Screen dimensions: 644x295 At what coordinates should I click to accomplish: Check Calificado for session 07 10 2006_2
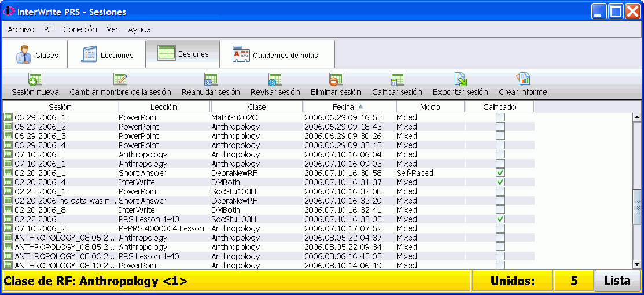coord(500,228)
